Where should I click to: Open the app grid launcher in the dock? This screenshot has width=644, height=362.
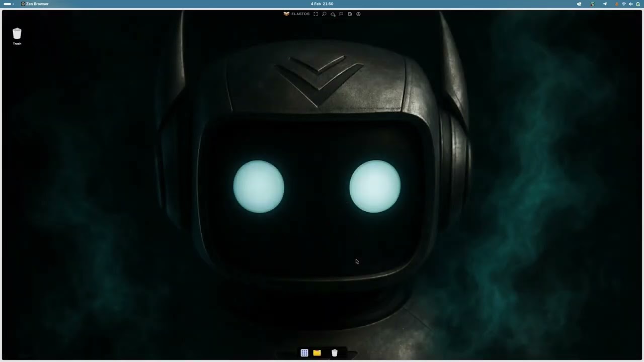tap(304, 353)
